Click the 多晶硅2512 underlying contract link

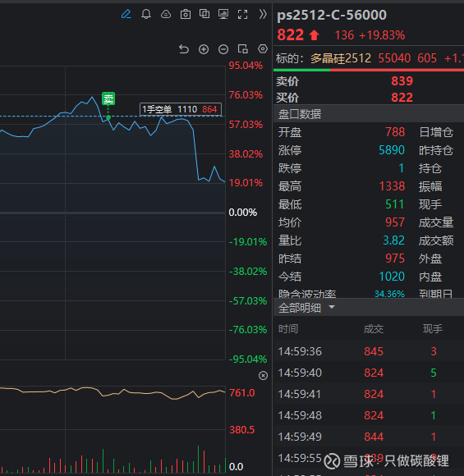tap(341, 58)
